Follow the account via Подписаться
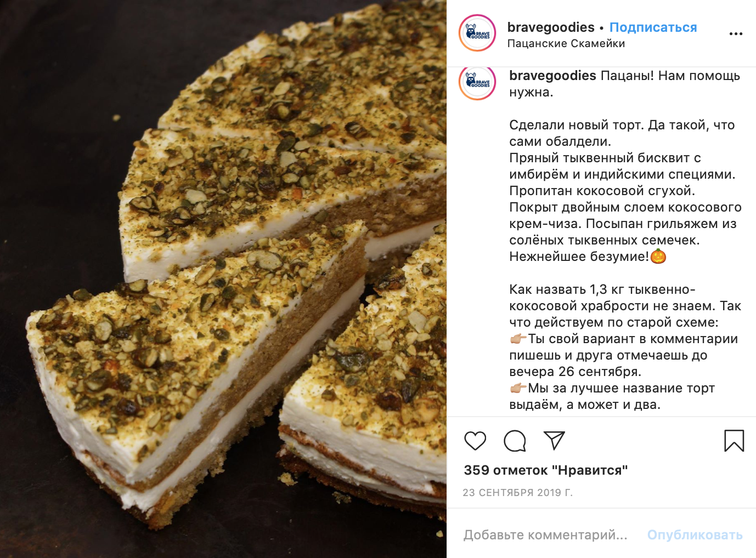 653,27
